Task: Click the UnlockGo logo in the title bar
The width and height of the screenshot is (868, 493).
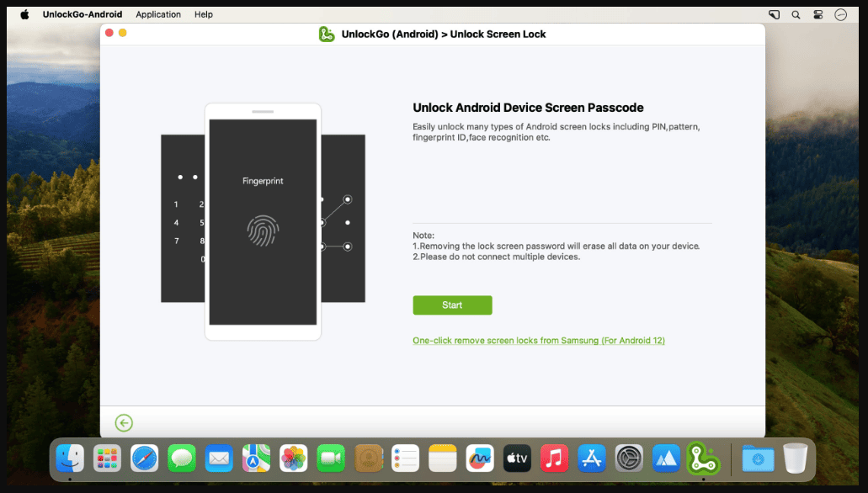Action: [327, 34]
